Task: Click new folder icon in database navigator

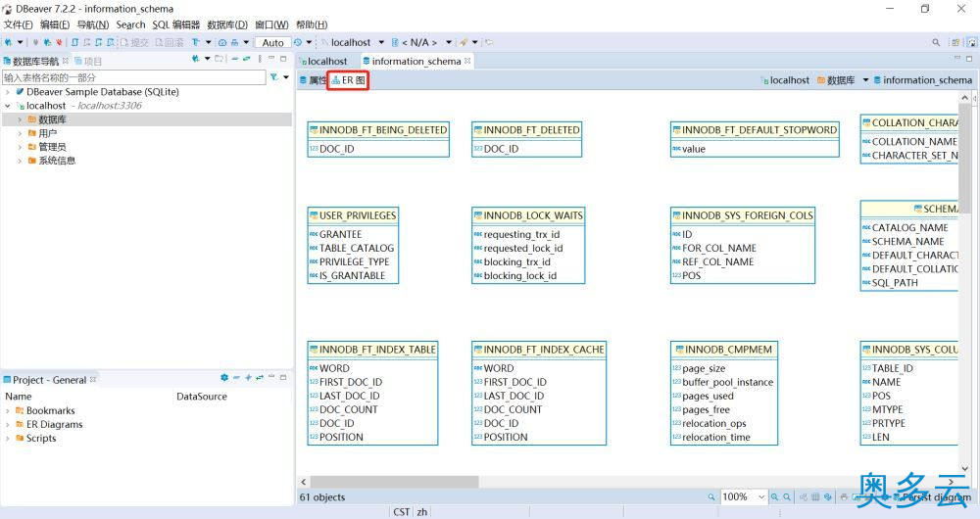Action: [219, 59]
